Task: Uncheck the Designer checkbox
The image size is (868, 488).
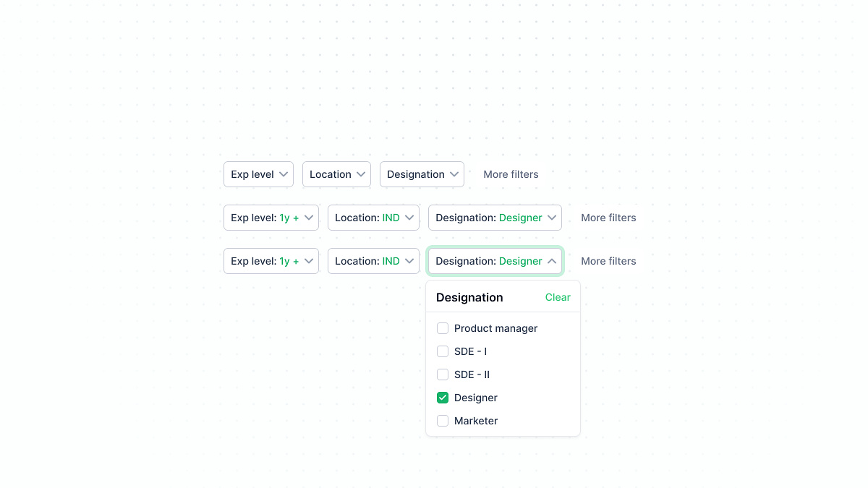Action: coord(443,398)
